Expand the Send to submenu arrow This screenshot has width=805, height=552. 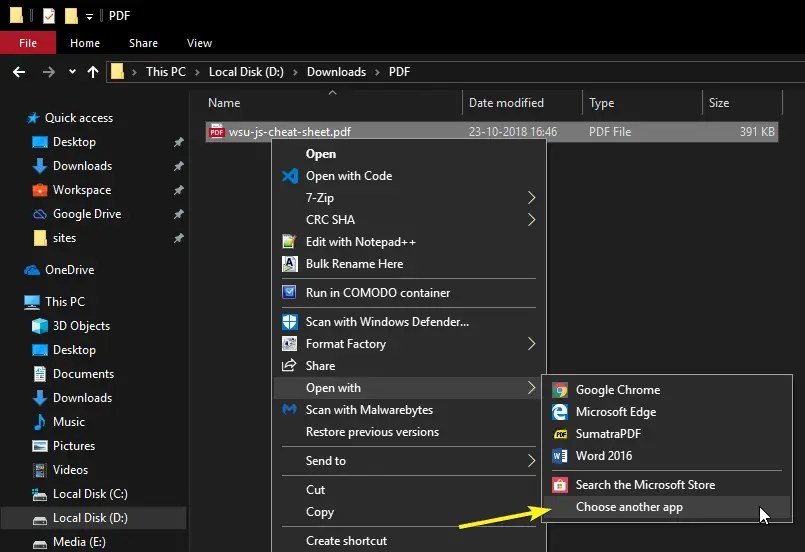tap(531, 461)
